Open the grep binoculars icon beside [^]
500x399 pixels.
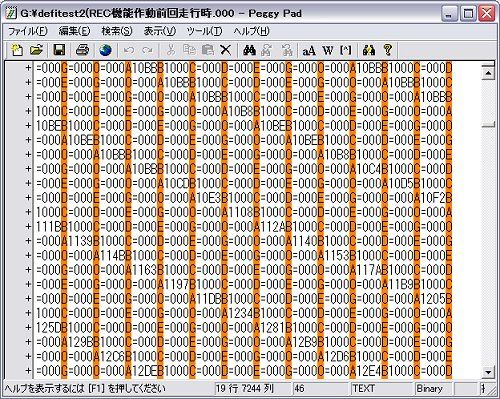(369, 50)
